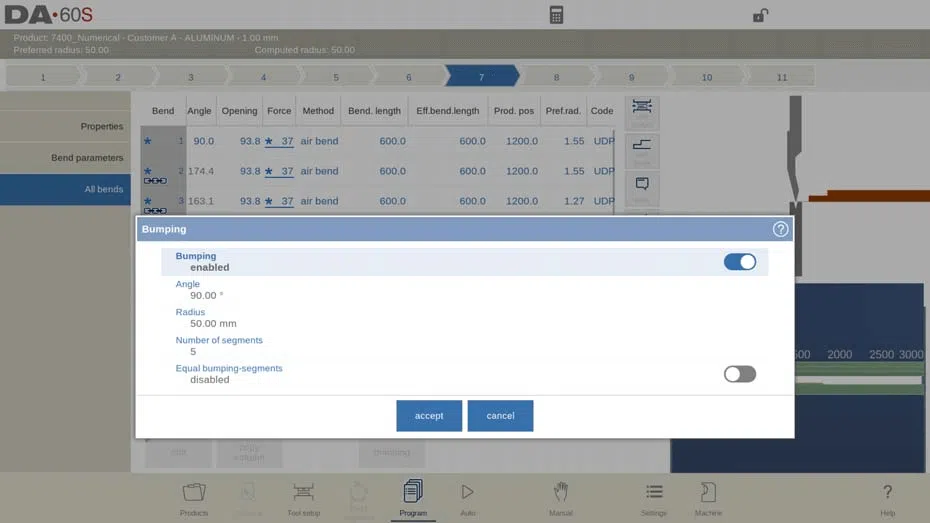This screenshot has width=930, height=523.
Task: Select angle 163.1 in row 3
Action: (200, 201)
